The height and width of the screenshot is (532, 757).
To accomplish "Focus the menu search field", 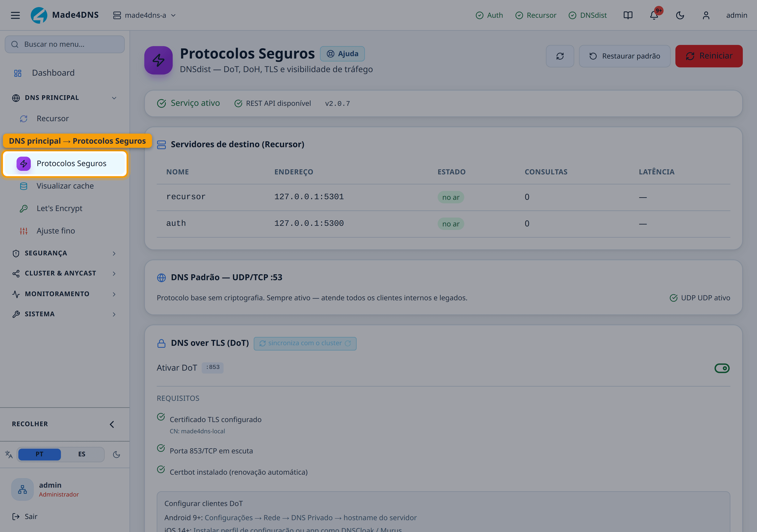I will pos(65,44).
